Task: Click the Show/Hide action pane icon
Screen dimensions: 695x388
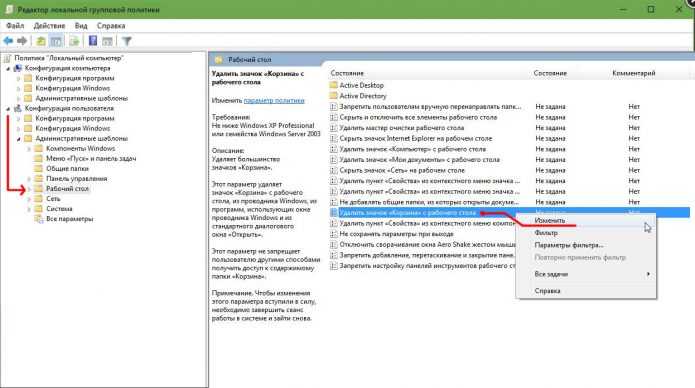Action: 107,41
